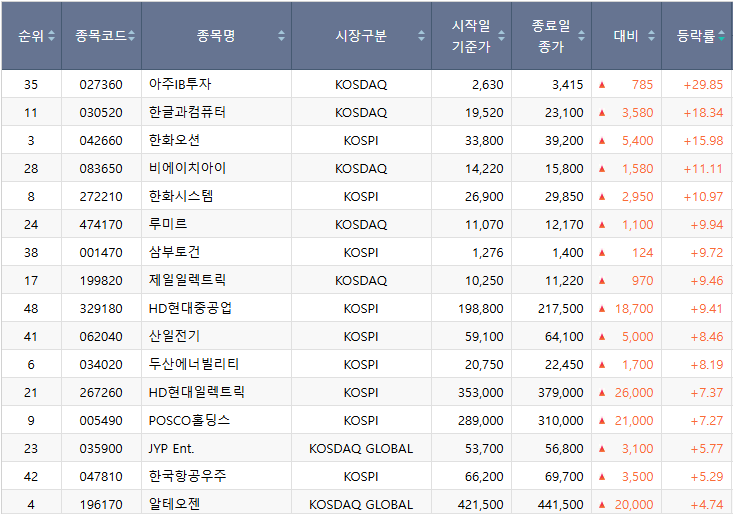This screenshot has width=733, height=514.
Task: Click closing price 379,000
Action: [x=561, y=393]
